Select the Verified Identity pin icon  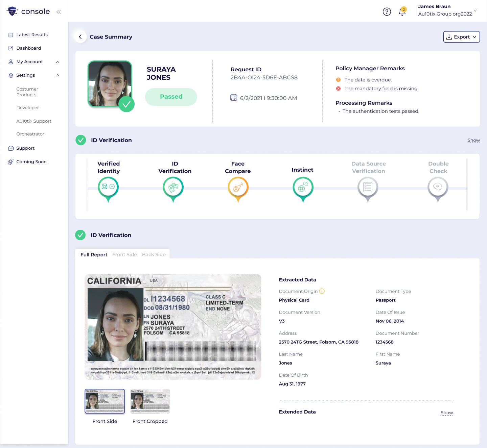coord(108,189)
